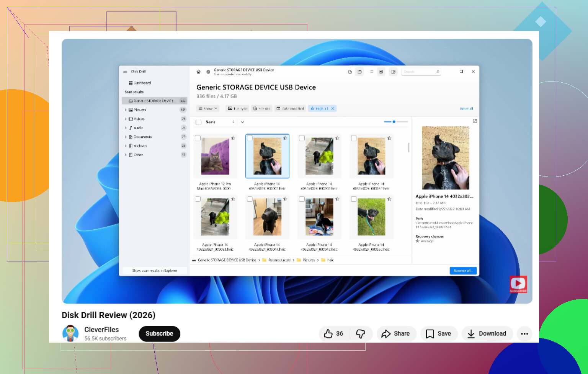
Task: Open the preview in a separate window
Action: point(475,121)
